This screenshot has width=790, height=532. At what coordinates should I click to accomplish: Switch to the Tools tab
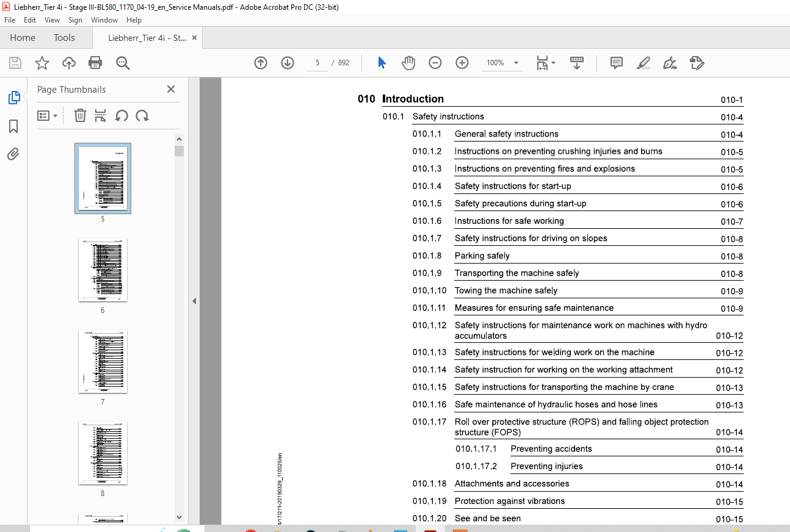pos(64,38)
